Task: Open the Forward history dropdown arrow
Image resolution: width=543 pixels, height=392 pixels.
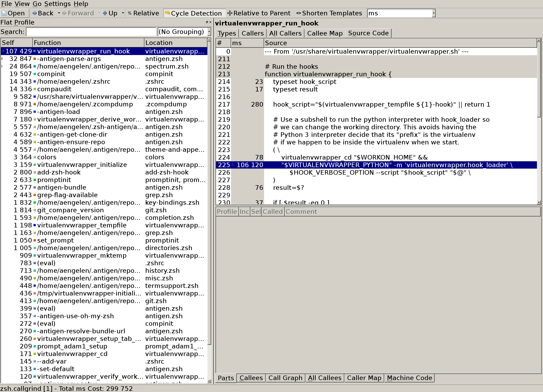Action: (x=99, y=13)
